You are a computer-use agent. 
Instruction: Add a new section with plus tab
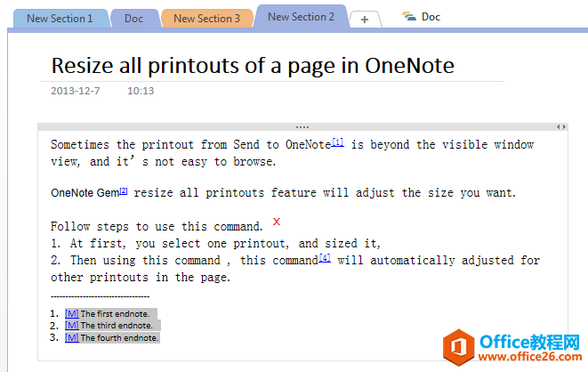(x=365, y=20)
